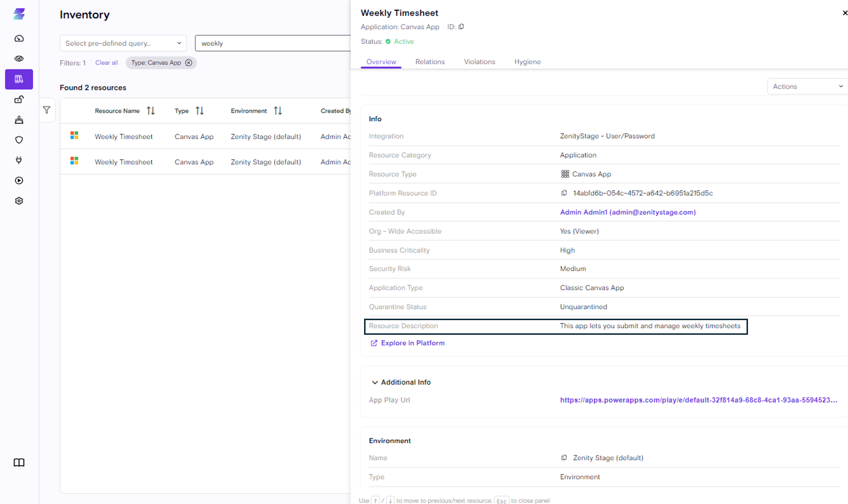Switch to the Violations tab
848x504 pixels.
(x=479, y=62)
